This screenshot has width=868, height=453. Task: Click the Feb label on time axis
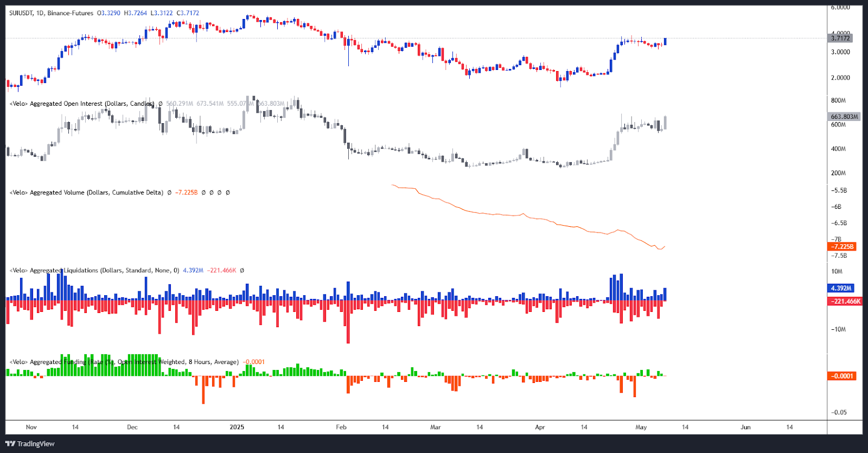pyautogui.click(x=341, y=427)
